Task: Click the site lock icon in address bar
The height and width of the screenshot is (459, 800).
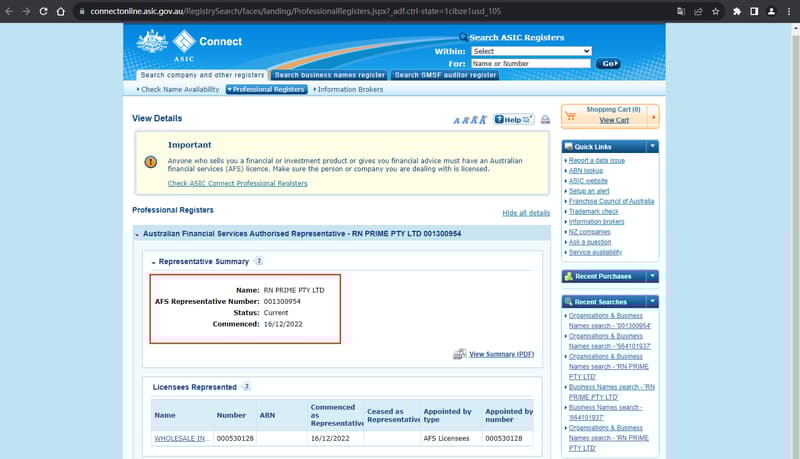Action: coord(82,11)
